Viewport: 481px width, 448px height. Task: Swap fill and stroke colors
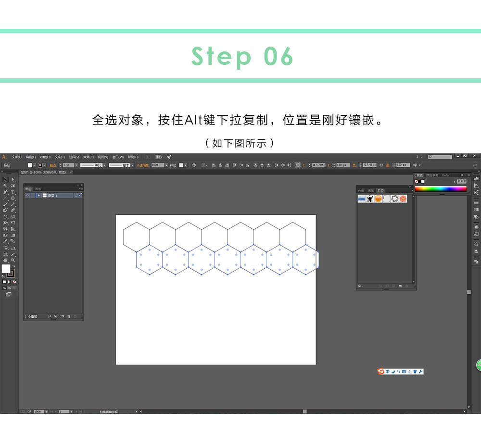click(x=13, y=266)
